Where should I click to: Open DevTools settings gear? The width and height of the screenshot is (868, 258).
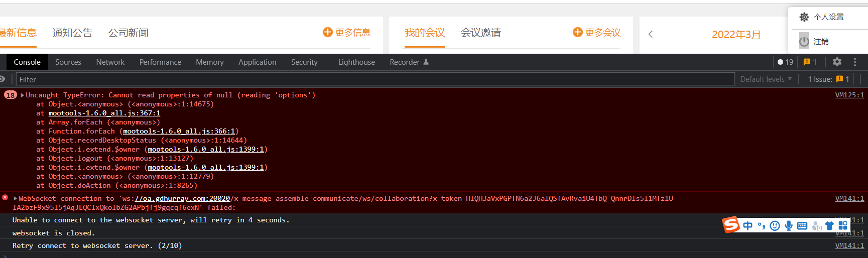(x=837, y=62)
